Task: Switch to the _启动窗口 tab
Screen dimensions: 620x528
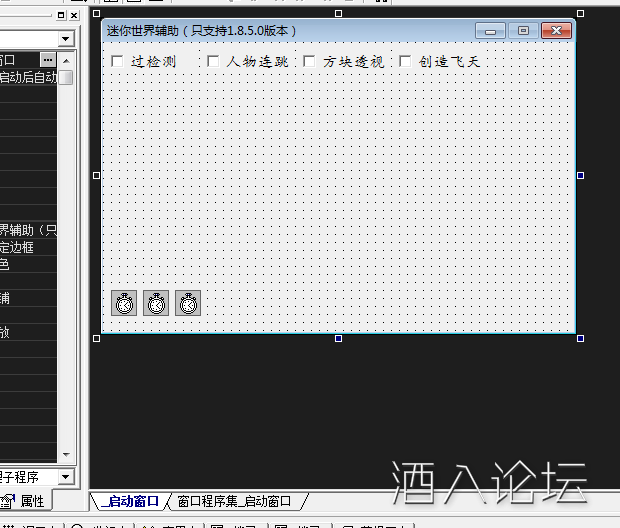Action: (x=130, y=501)
